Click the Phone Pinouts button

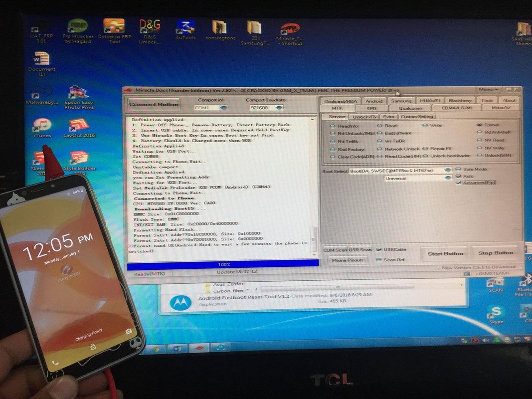348,260
